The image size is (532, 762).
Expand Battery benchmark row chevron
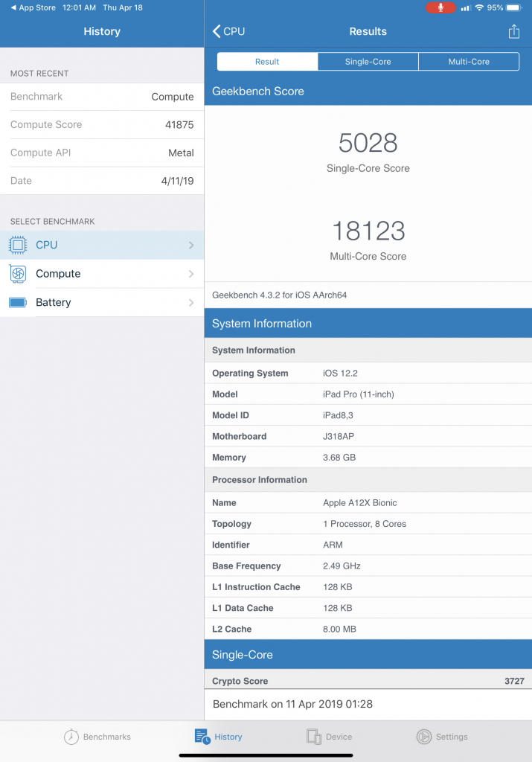pos(191,303)
